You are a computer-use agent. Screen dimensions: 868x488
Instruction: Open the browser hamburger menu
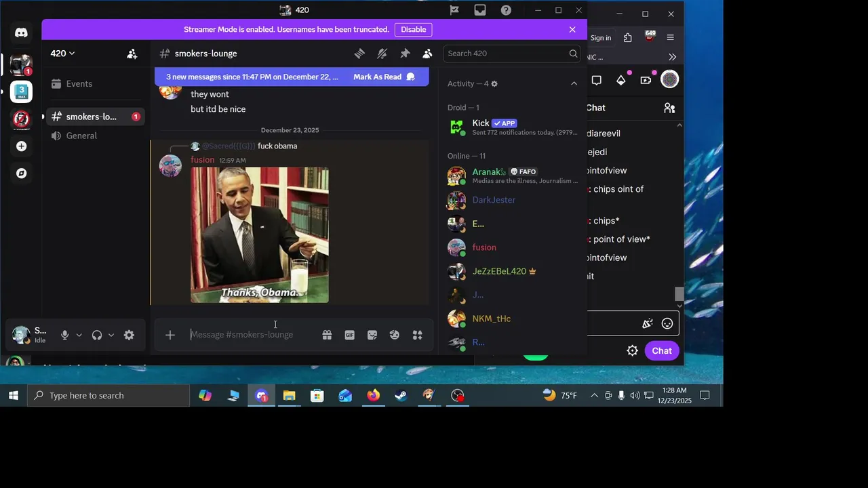point(670,38)
